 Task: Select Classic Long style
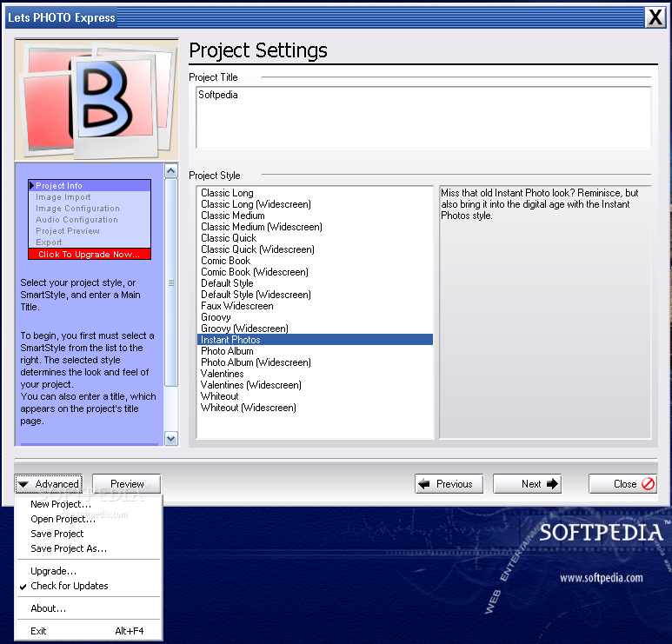315,193
